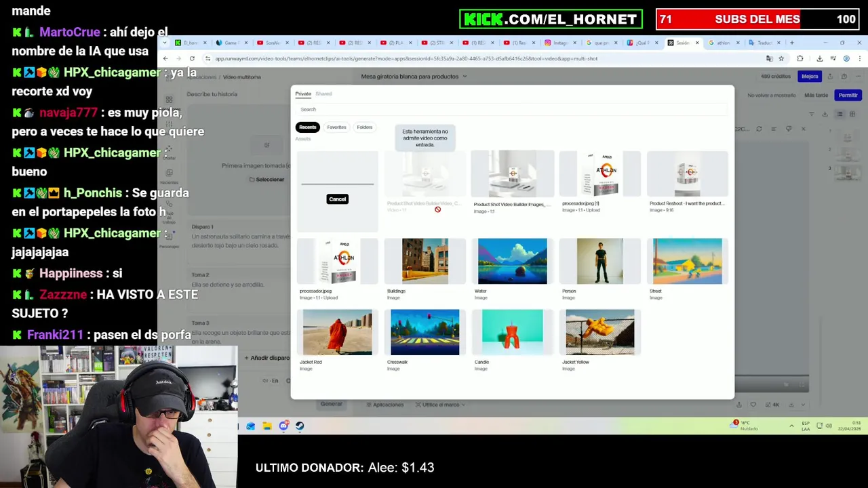Click the Toma 2 prompt text
The image size is (868, 488).
228,285
